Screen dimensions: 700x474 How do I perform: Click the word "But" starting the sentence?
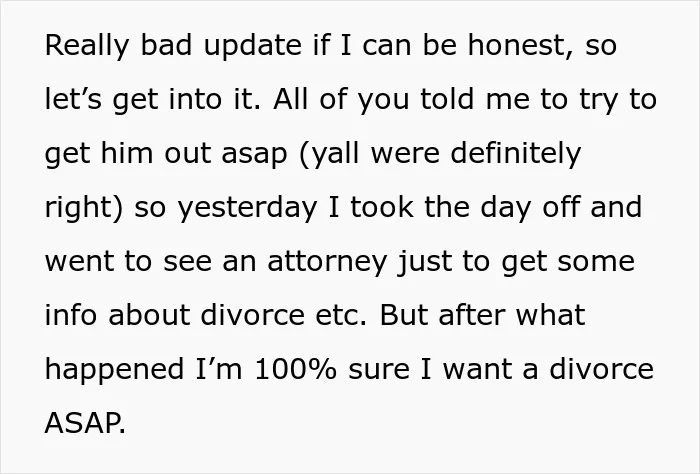click(x=404, y=315)
